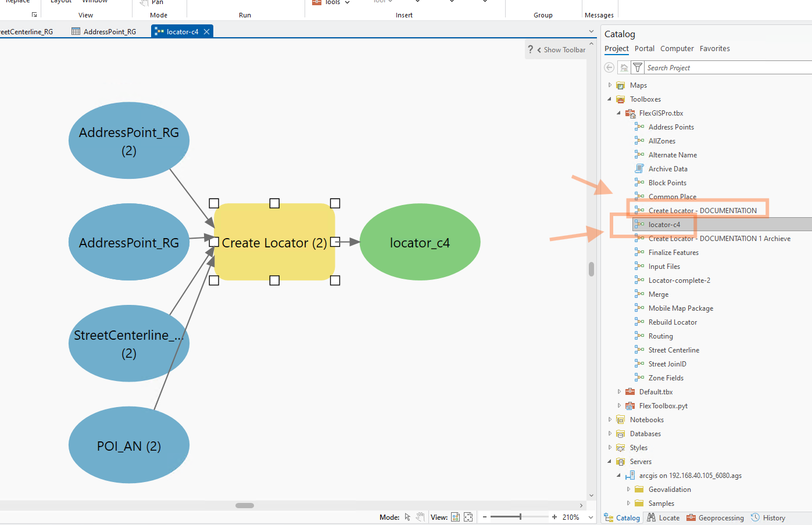Viewport: 812px width, 525px height.
Task: Click the auto layout view icon
Action: click(455, 517)
